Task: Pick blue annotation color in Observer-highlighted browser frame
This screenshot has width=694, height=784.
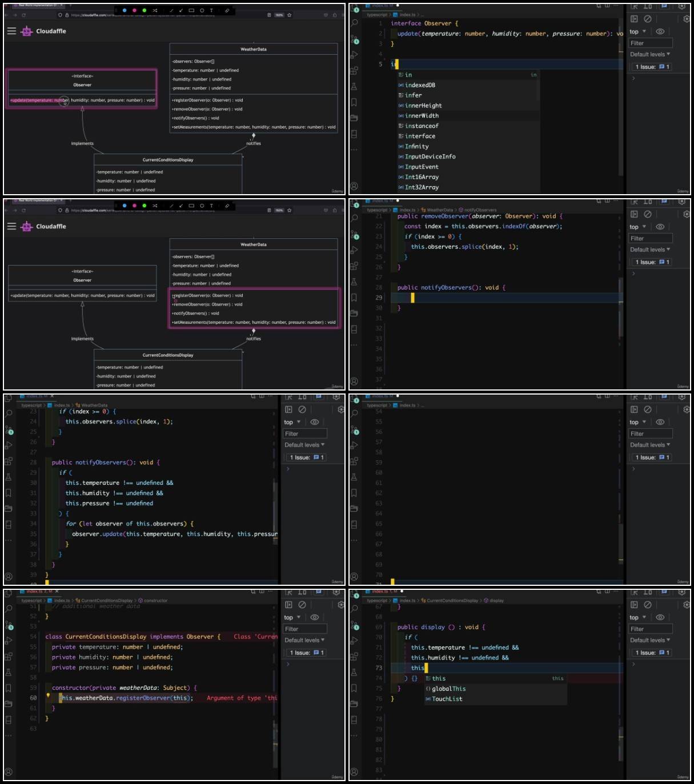Action: [x=125, y=10]
